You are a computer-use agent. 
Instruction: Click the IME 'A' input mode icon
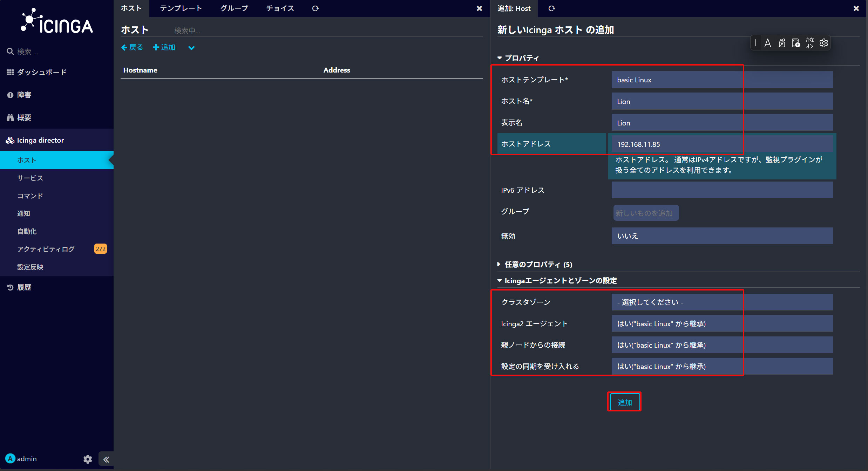[x=768, y=43]
